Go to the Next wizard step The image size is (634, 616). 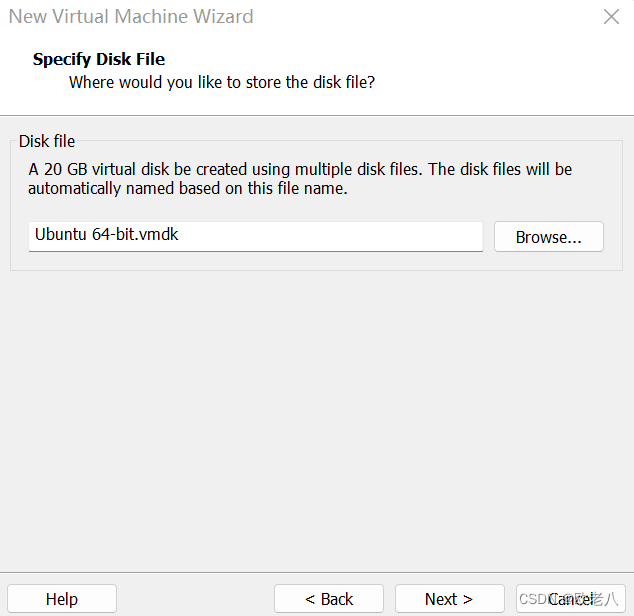click(450, 599)
